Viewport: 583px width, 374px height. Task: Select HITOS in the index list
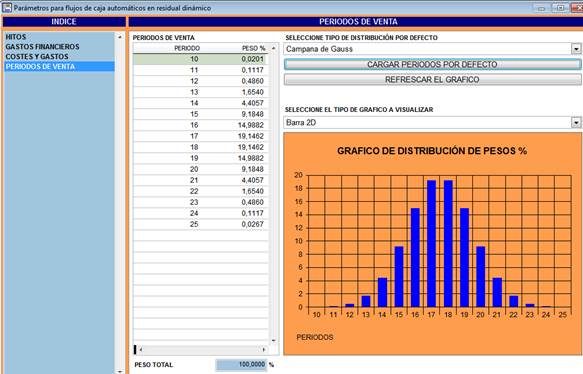point(16,37)
